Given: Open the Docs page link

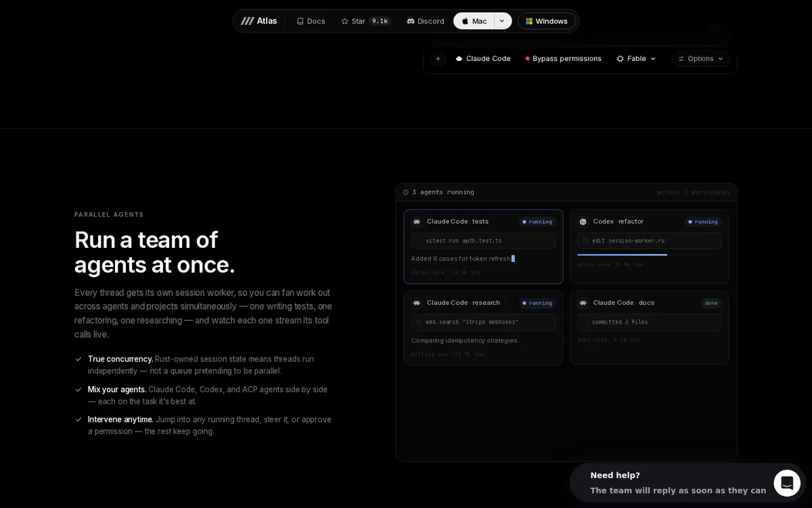Looking at the screenshot, I should pos(311,21).
